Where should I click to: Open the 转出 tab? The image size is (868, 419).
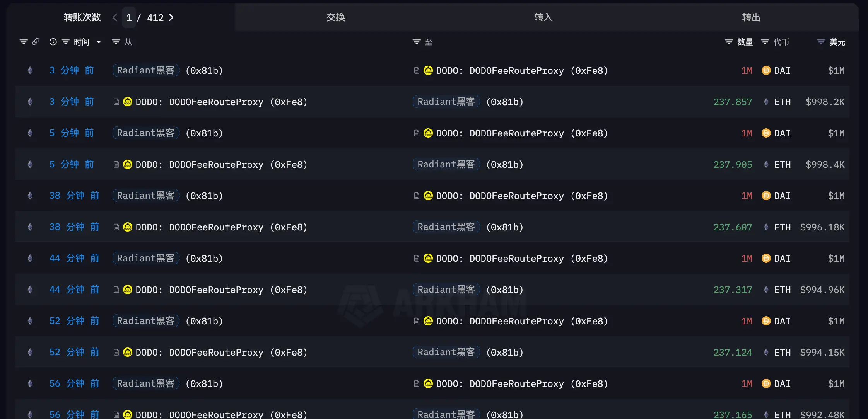[751, 17]
